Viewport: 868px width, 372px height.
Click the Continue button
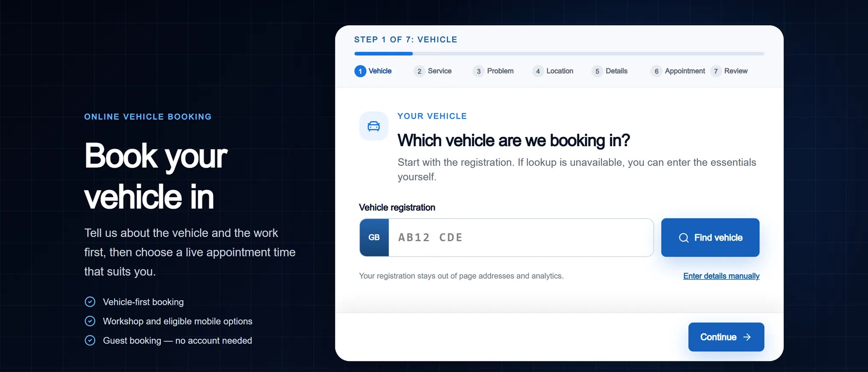(726, 337)
